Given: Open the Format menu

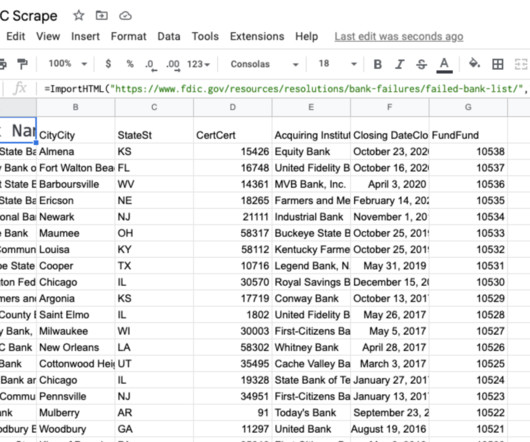Looking at the screenshot, I should point(128,36).
